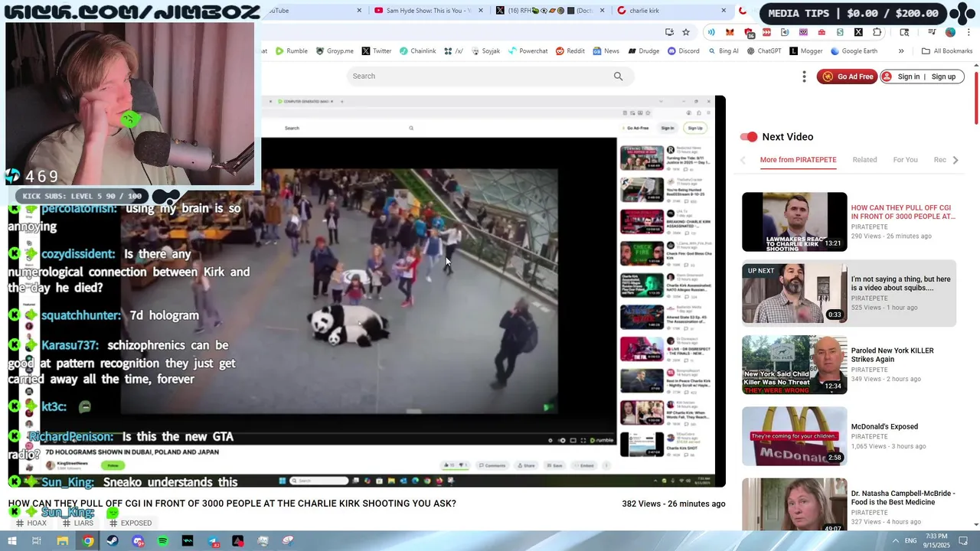Open the ChatGPT bookmark
Image resolution: width=980 pixels, height=551 pixels.
[764, 51]
